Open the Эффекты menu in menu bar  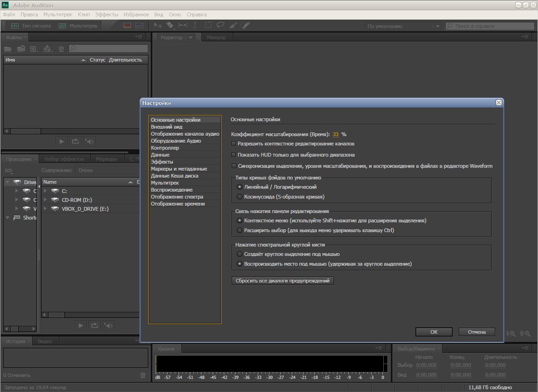click(x=107, y=14)
